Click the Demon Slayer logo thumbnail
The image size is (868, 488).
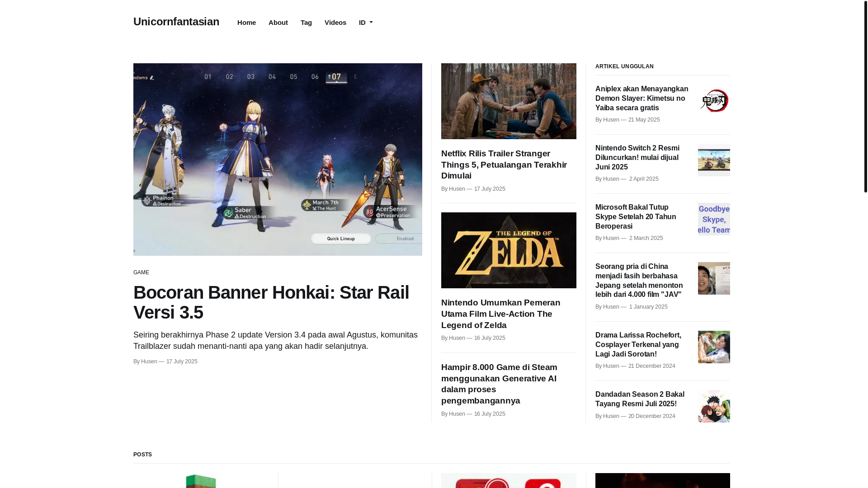714,101
